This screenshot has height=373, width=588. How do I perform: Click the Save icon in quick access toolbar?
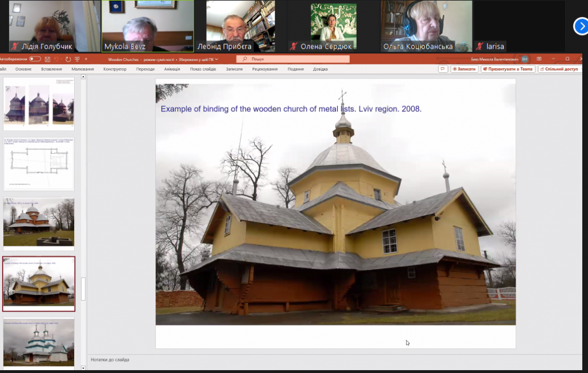pos(48,59)
